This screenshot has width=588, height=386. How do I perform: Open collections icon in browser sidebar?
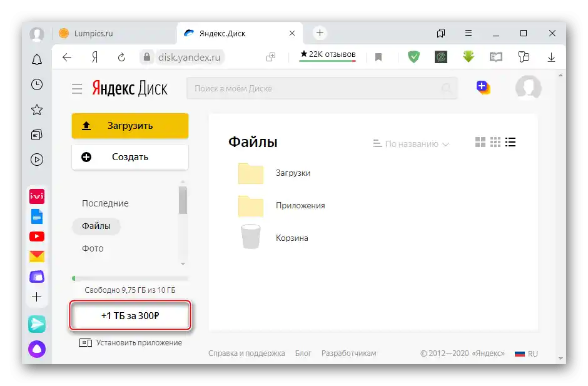coord(37,135)
